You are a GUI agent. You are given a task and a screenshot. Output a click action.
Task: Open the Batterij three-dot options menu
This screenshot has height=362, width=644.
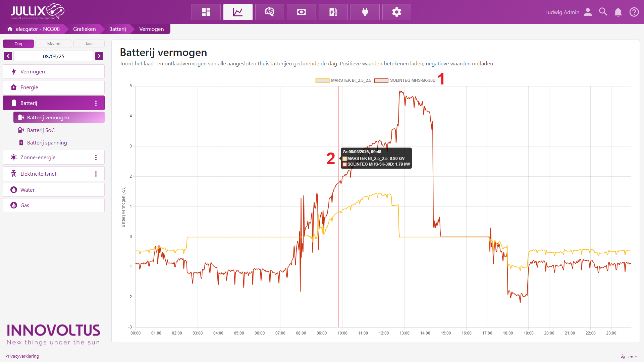tap(96, 103)
